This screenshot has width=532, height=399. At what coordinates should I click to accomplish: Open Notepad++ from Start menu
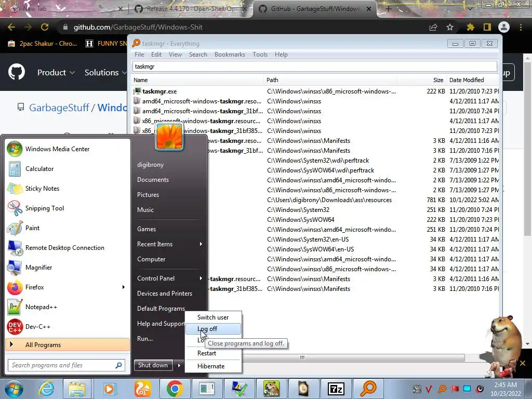[x=68, y=307]
